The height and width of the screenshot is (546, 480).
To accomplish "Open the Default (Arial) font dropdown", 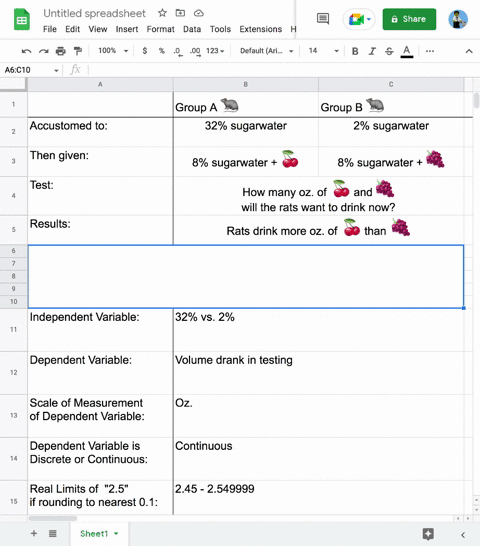I will 266,51.
